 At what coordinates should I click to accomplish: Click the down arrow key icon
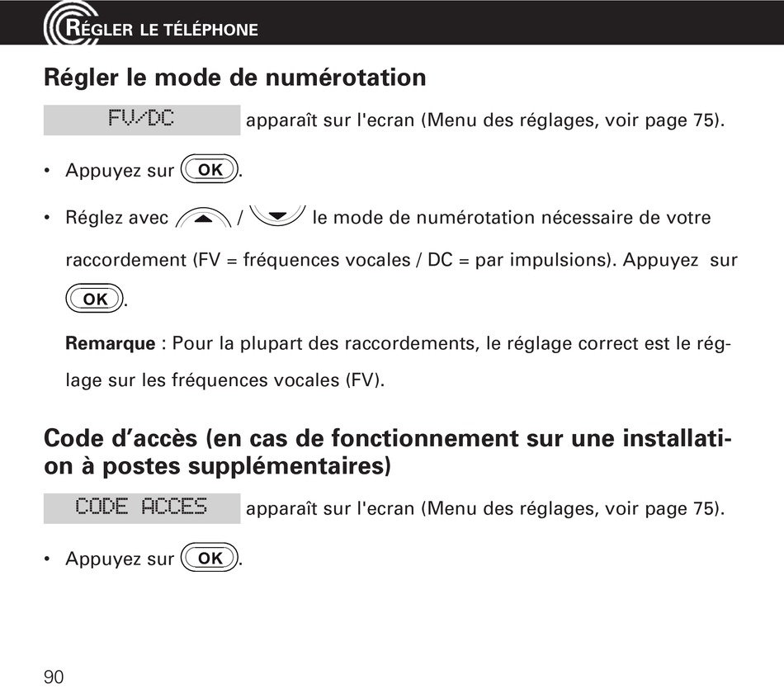277,215
